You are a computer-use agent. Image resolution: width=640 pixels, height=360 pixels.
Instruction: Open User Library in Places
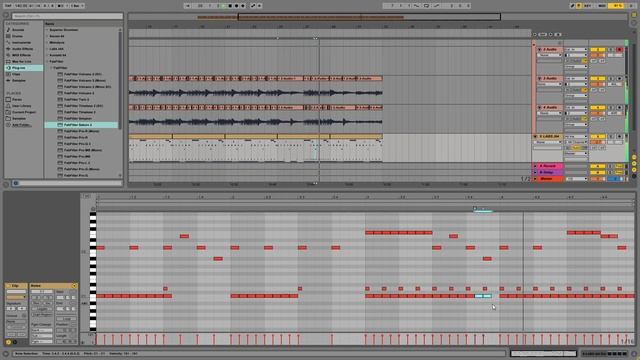click(21, 106)
